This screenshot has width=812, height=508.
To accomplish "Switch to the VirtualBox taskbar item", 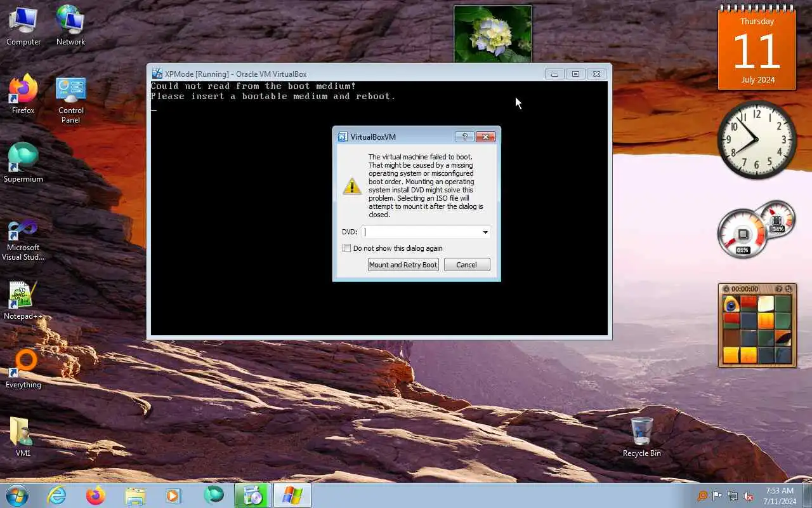I will (253, 495).
